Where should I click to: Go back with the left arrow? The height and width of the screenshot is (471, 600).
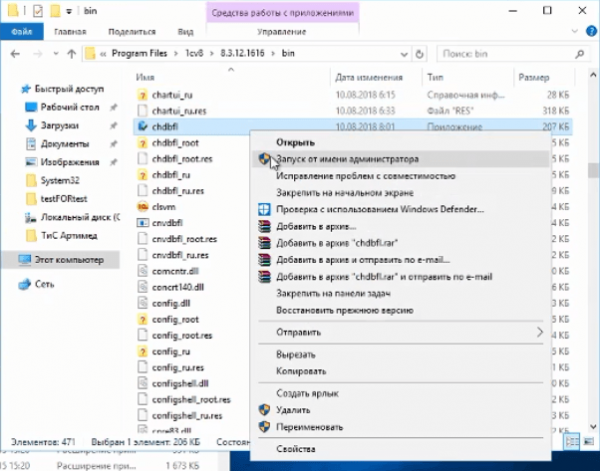[x=15, y=54]
